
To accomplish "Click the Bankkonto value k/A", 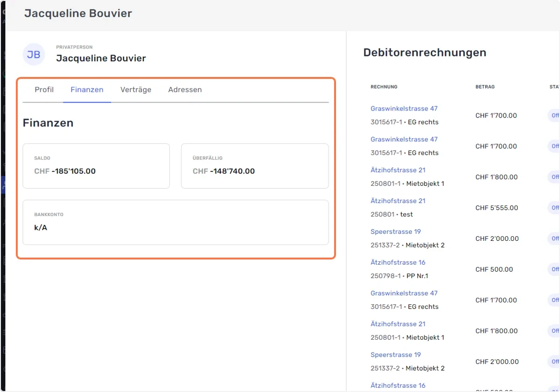I will click(41, 228).
